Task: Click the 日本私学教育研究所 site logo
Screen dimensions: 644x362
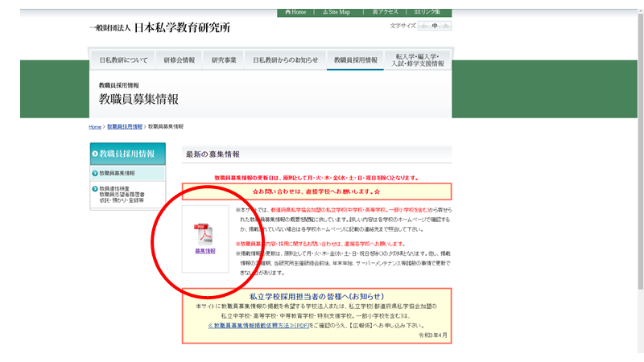Action: 159,27
